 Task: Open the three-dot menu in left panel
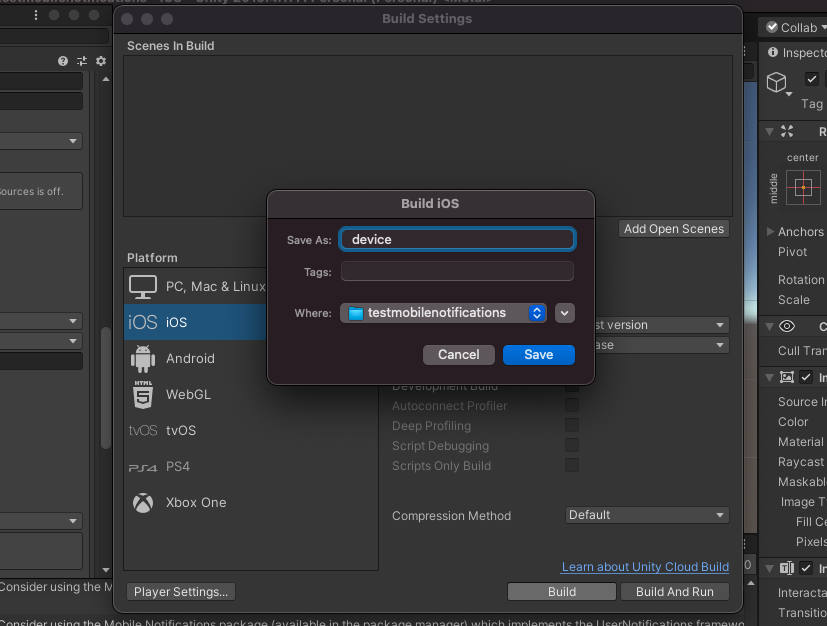pos(36,15)
